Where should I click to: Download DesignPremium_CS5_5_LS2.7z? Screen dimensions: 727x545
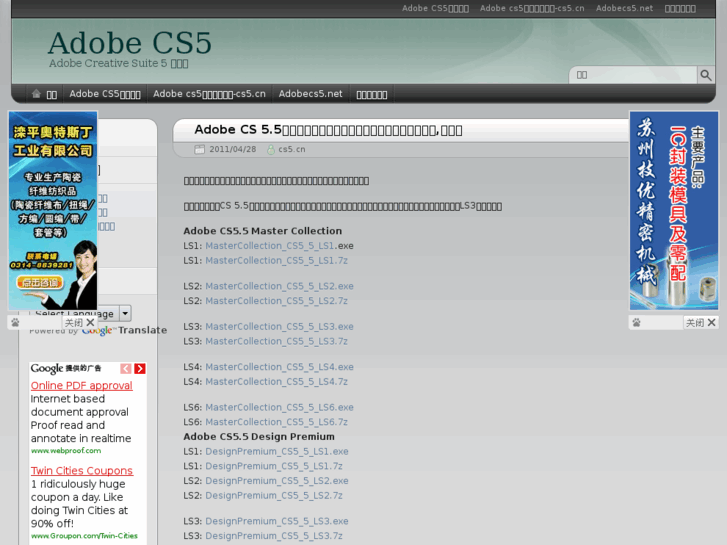[274, 496]
